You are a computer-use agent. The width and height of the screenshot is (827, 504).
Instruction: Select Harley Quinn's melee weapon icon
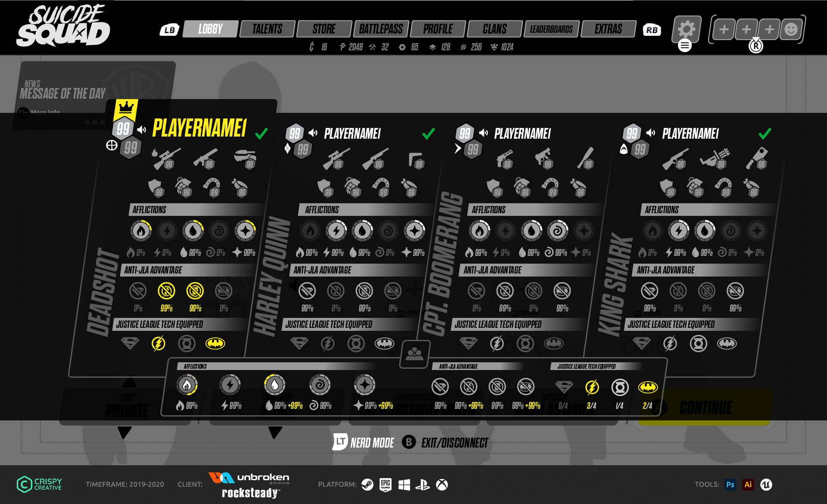point(416,159)
